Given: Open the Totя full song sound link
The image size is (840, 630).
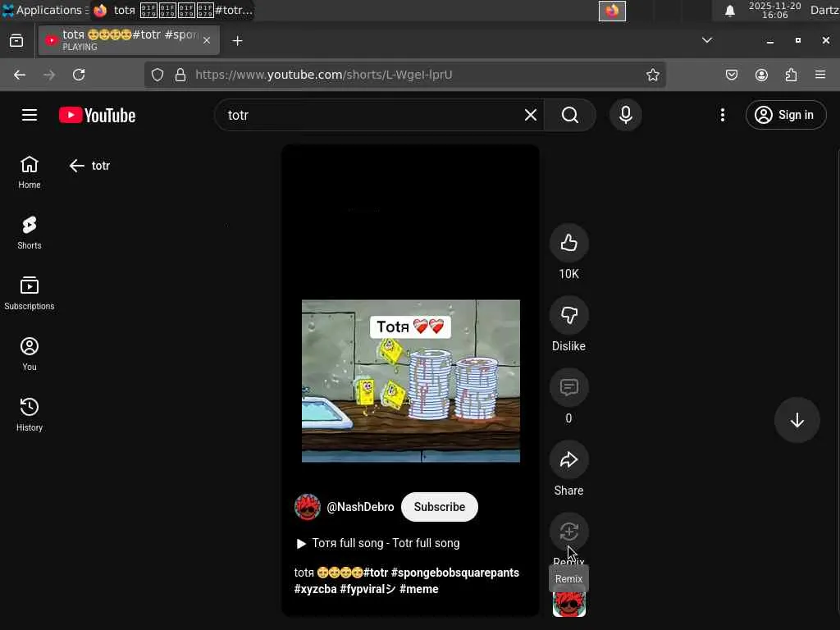Looking at the screenshot, I should [x=377, y=543].
